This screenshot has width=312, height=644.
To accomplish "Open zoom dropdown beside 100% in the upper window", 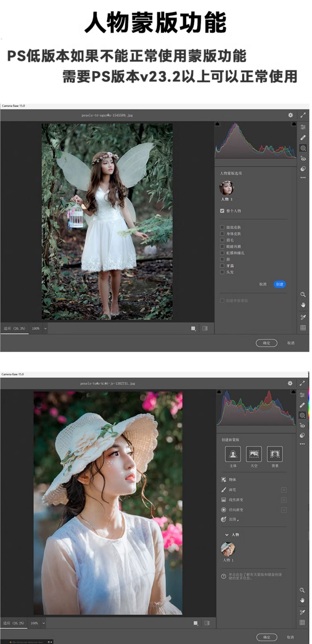I will (x=45, y=329).
